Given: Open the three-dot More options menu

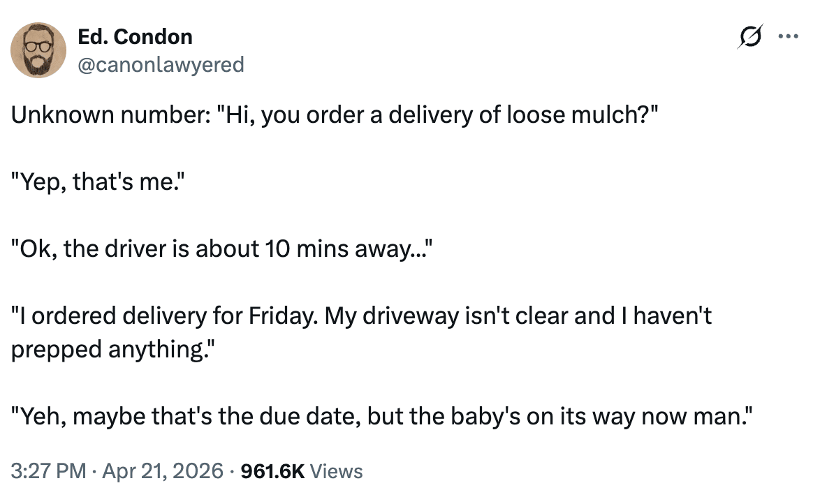Looking at the screenshot, I should pyautogui.click(x=791, y=37).
